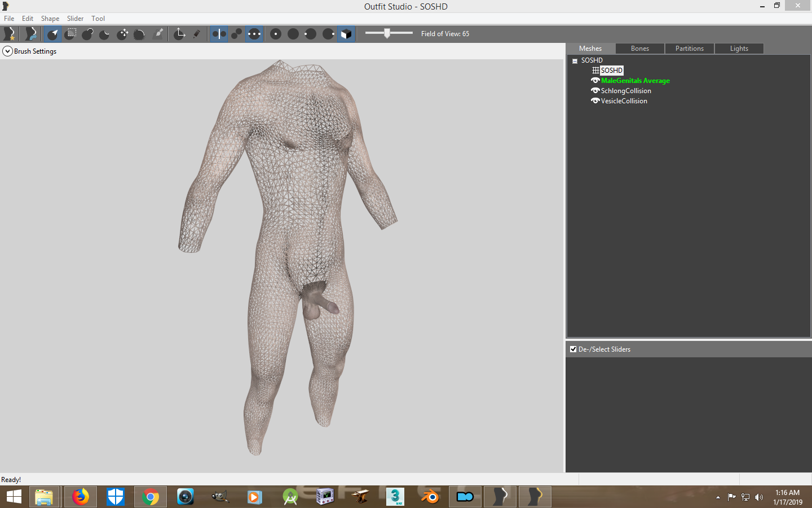Switch to the Partitions tab
This screenshot has height=508, width=812.
tap(690, 49)
